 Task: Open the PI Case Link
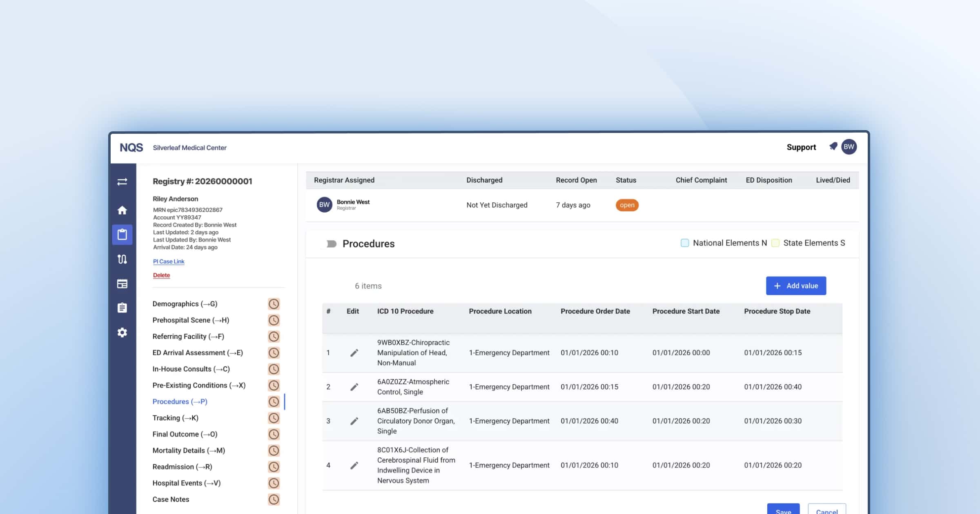(x=168, y=261)
